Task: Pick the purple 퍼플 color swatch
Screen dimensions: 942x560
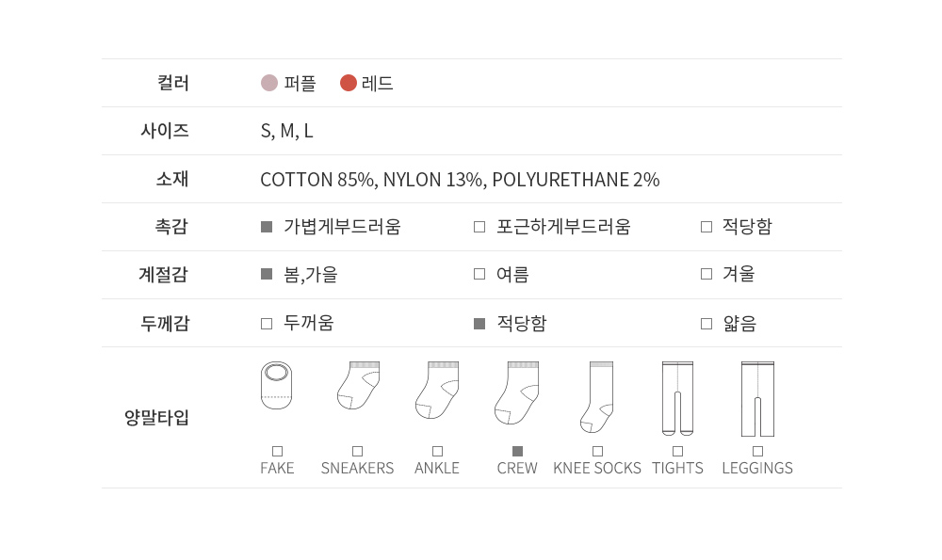Action: click(x=269, y=83)
